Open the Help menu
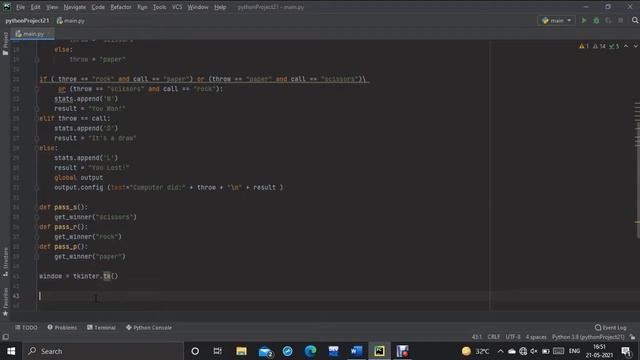This screenshot has height=360, width=640. click(220, 7)
